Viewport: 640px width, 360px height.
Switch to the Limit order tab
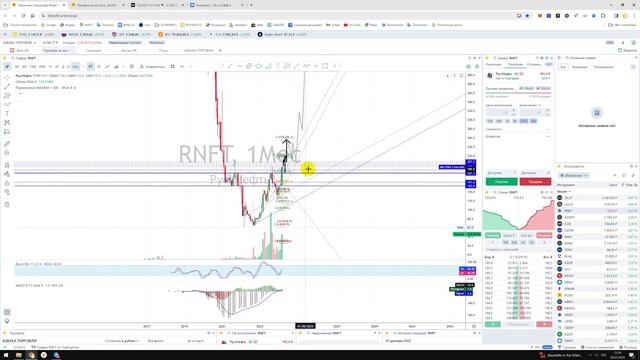coord(515,64)
